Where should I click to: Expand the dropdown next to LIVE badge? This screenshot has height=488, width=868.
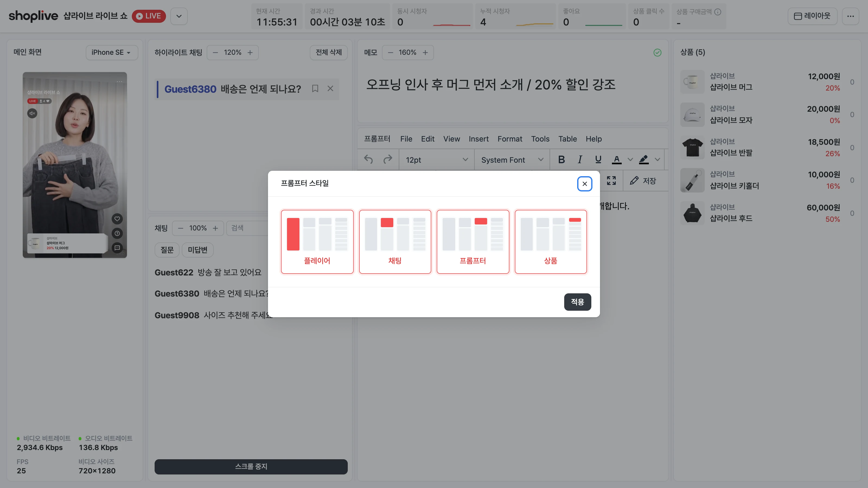click(179, 16)
